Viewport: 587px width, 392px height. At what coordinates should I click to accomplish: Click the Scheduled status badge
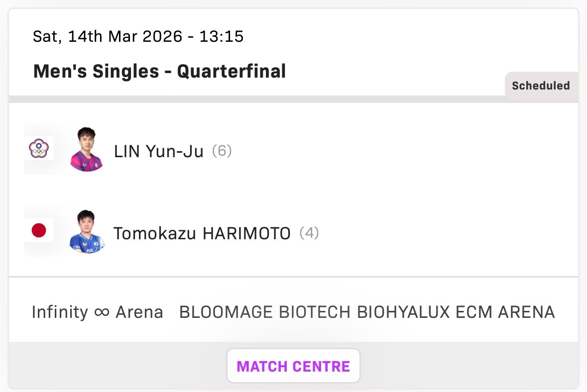[541, 86]
